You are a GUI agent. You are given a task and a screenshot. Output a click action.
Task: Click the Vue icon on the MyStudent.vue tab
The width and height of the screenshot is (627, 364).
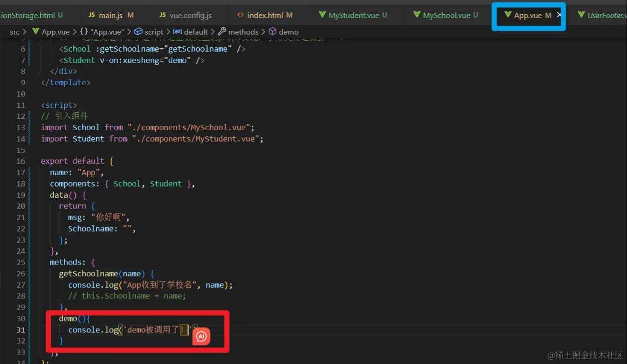click(x=322, y=15)
